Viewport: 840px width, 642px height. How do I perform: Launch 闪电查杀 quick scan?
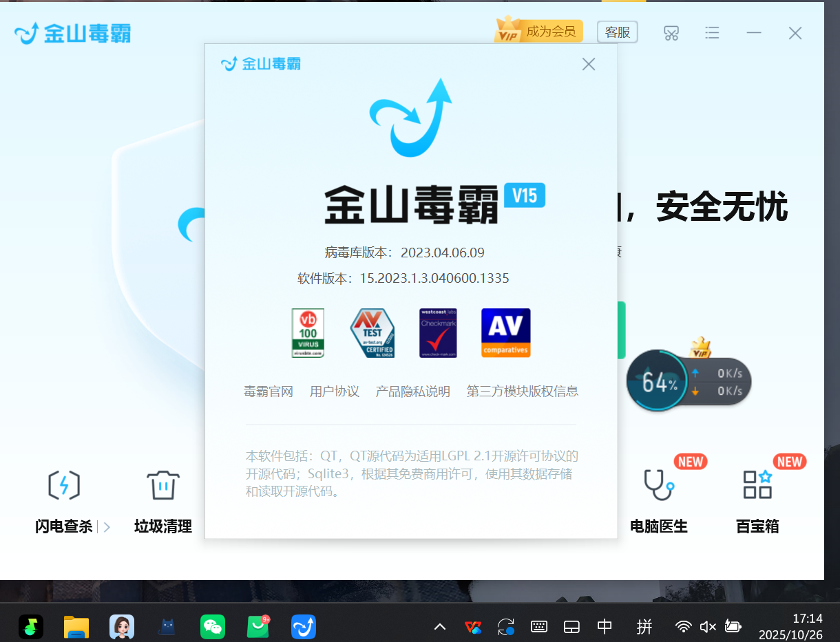[63, 501]
